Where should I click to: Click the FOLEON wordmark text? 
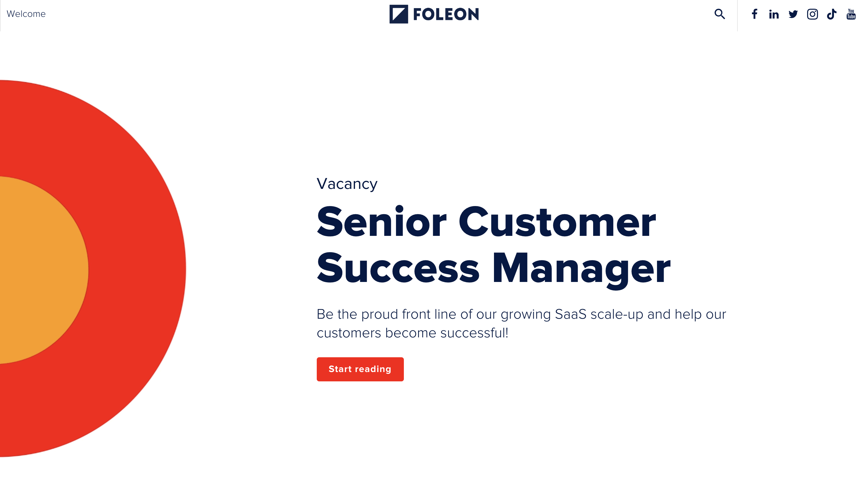[x=445, y=14]
